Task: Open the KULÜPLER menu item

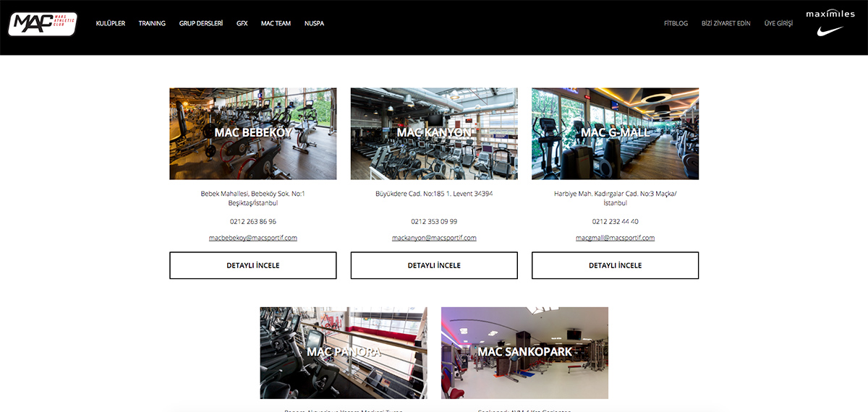Action: [111, 24]
